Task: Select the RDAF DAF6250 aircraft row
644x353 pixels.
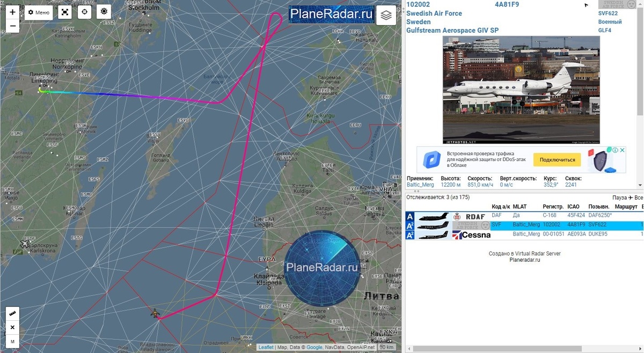Action: [x=524, y=216]
